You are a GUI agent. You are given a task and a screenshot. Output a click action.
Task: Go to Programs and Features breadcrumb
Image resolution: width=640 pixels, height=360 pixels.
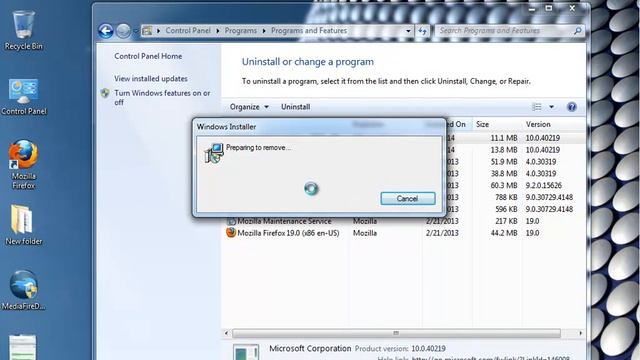pyautogui.click(x=309, y=31)
